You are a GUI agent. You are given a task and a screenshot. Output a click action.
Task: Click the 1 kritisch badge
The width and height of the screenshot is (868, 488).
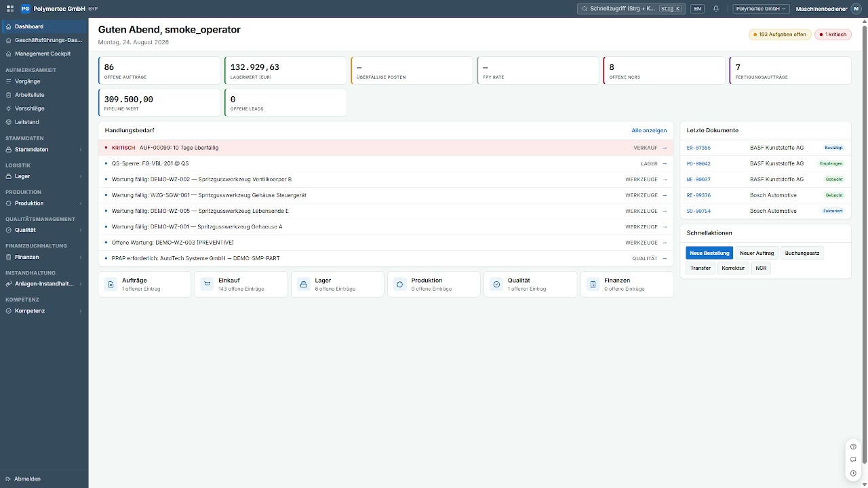click(833, 34)
